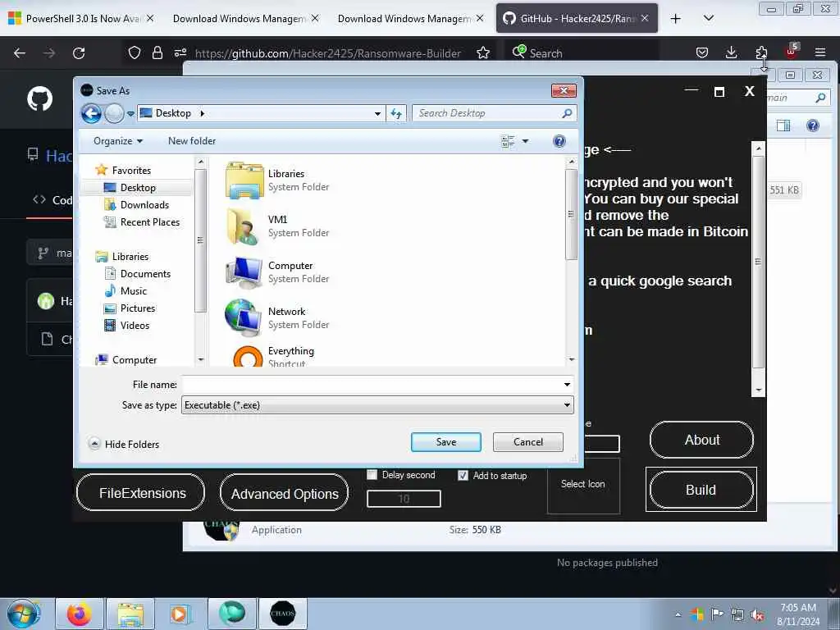840x630 pixels.
Task: Click the Build button
Action: pos(701,490)
